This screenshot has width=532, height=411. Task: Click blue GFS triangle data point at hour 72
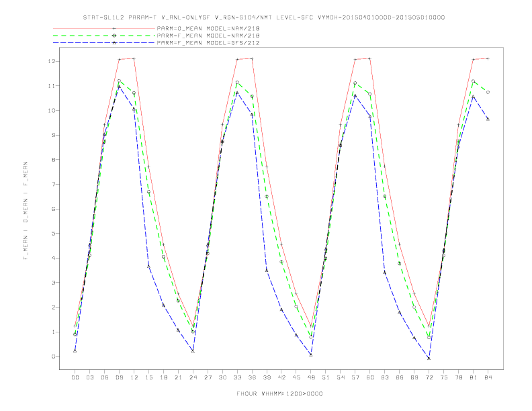(x=429, y=359)
